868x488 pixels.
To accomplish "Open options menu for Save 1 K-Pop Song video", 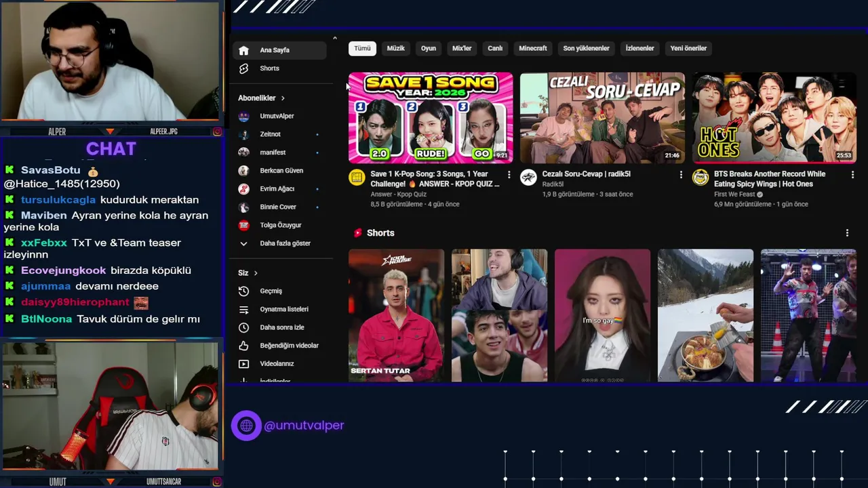I will pyautogui.click(x=509, y=175).
